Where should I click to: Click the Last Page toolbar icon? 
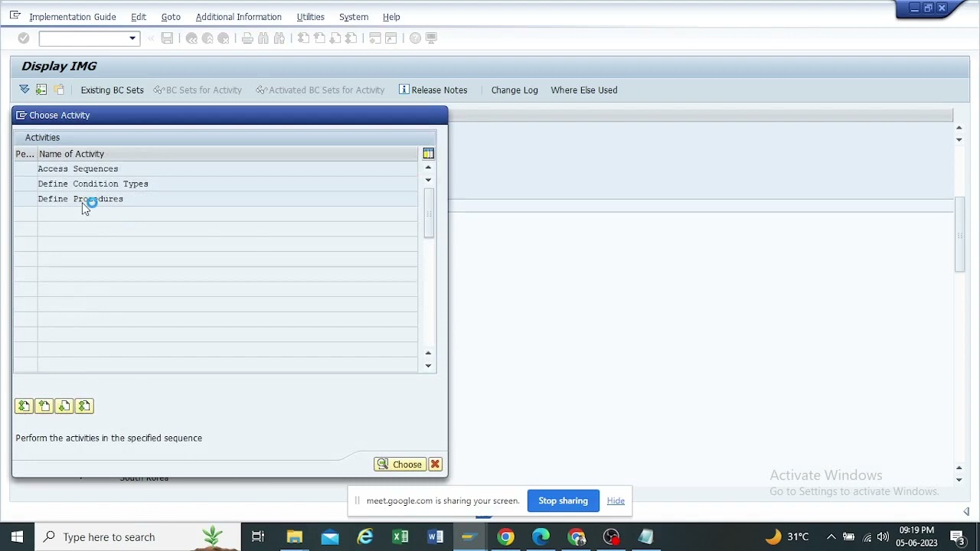tap(351, 38)
